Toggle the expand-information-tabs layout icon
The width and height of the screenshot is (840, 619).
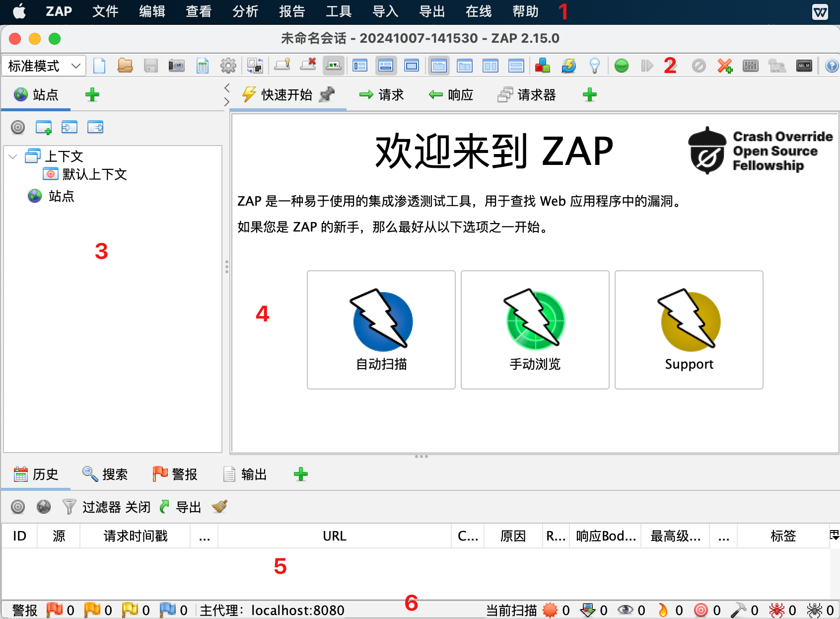click(386, 66)
